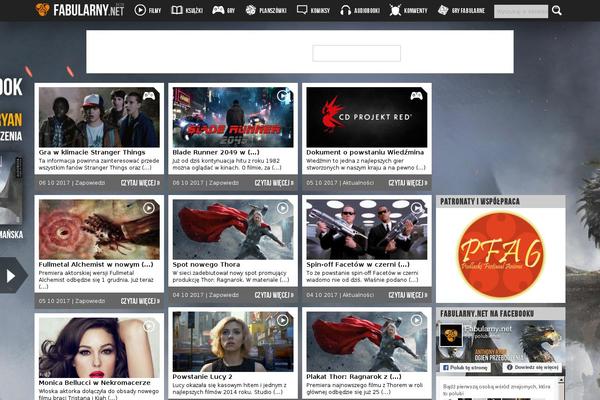Image resolution: width=600 pixels, height=400 pixels.
Task: Click the Patronaty i współpraca heading
Action: [480, 201]
